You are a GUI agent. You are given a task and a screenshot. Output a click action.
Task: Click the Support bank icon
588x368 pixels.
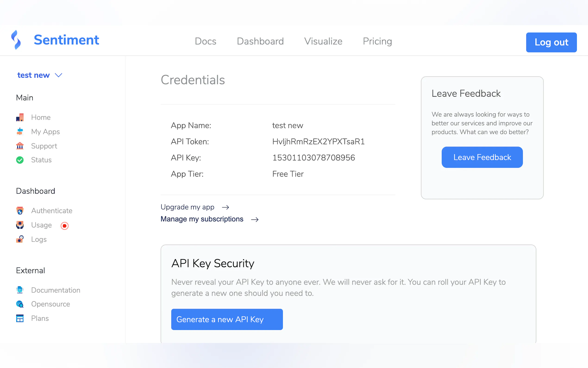[x=20, y=146]
